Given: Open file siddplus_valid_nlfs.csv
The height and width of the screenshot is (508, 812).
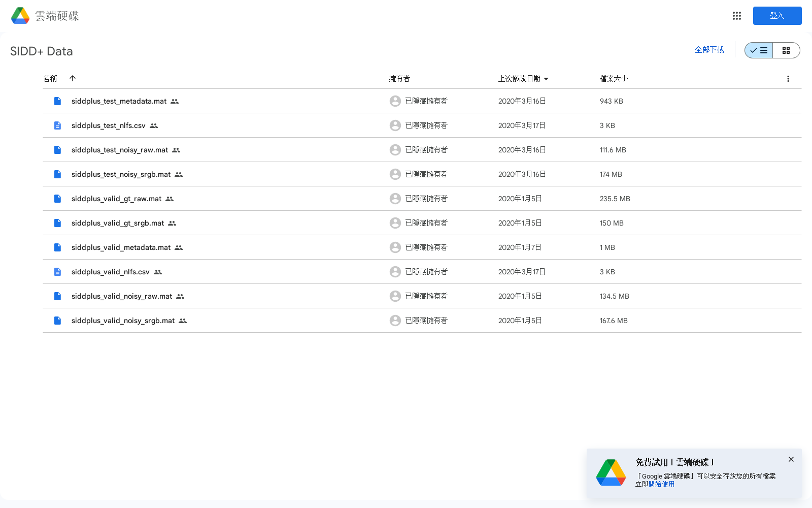Looking at the screenshot, I should tap(110, 272).
